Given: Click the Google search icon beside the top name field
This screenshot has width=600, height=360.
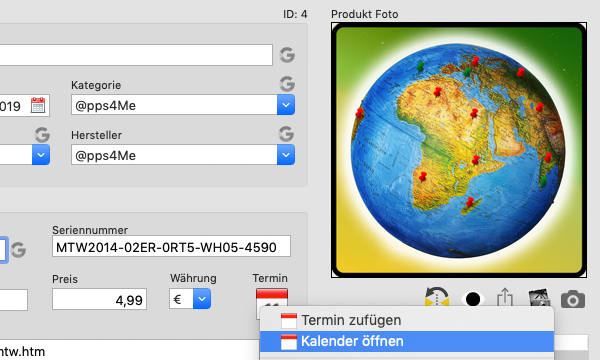Looking at the screenshot, I should tap(287, 55).
